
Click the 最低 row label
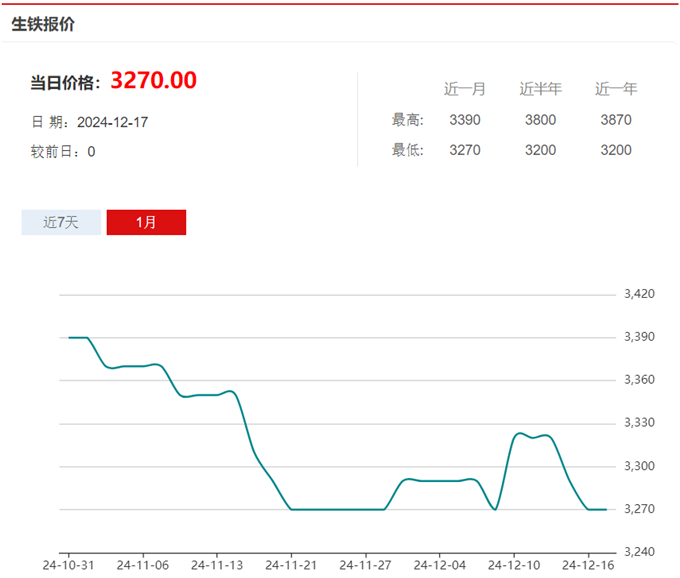pyautogui.click(x=408, y=150)
